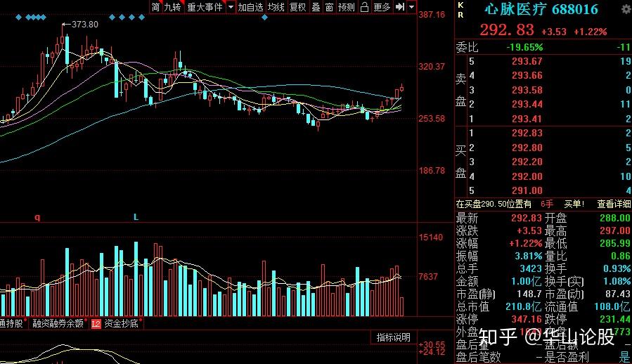The width and height of the screenshot is (632, 364).
Task: Click the 15140 volume axis label
Action: 431,237
